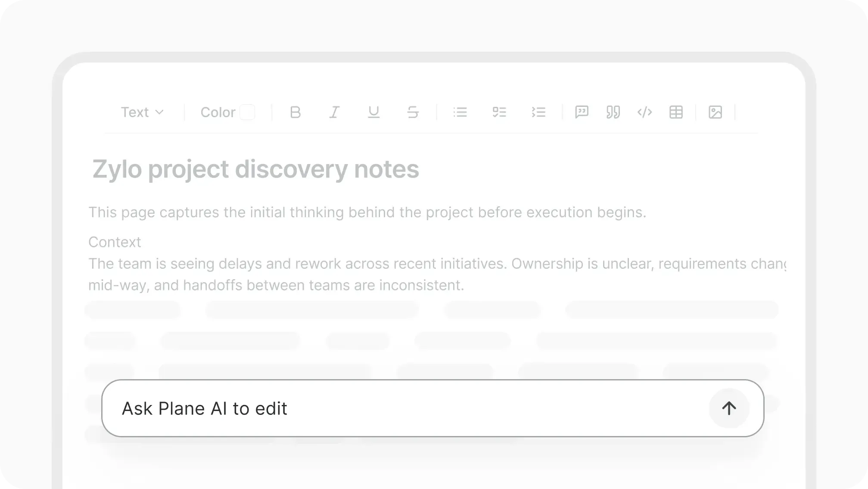
Task: Select the page description paragraph
Action: tap(367, 212)
